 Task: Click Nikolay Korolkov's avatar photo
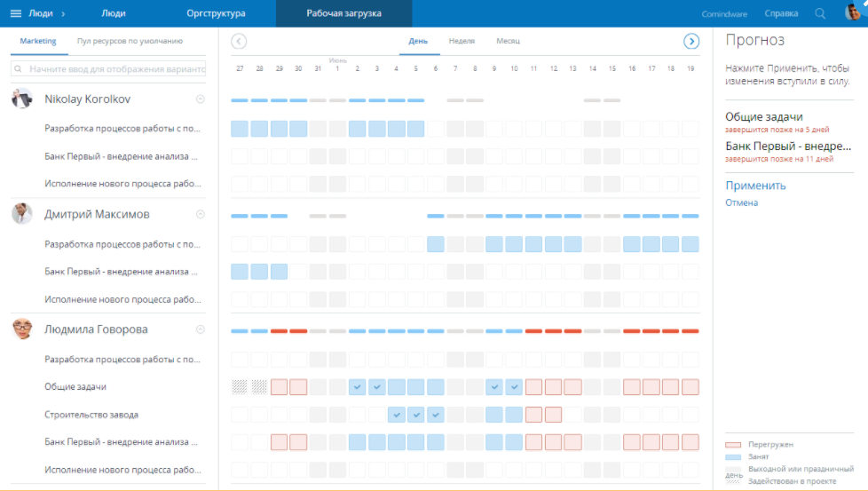pyautogui.click(x=22, y=99)
